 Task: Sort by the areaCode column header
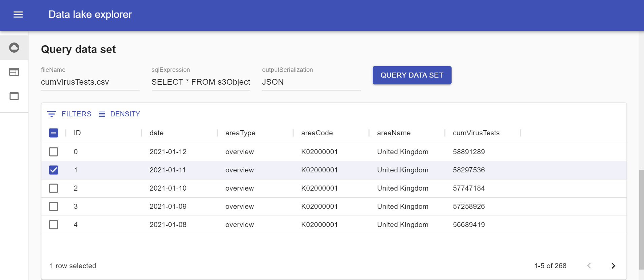[x=317, y=133]
